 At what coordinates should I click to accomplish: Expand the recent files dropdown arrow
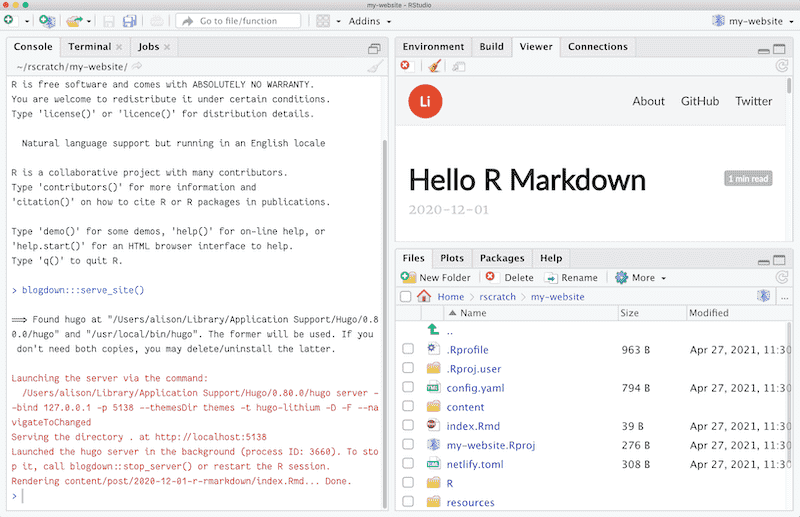pos(89,21)
